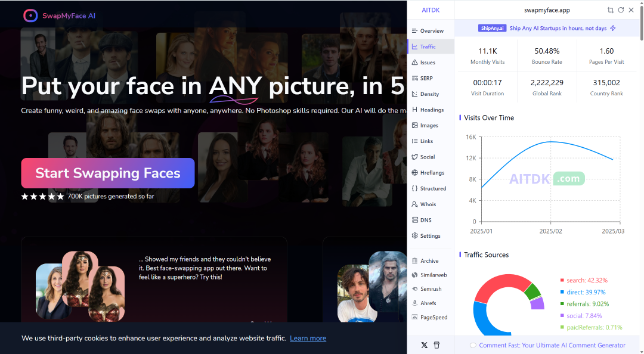The height and width of the screenshot is (354, 644).
Task: Click the Visits Over Time heading
Action: 489,117
